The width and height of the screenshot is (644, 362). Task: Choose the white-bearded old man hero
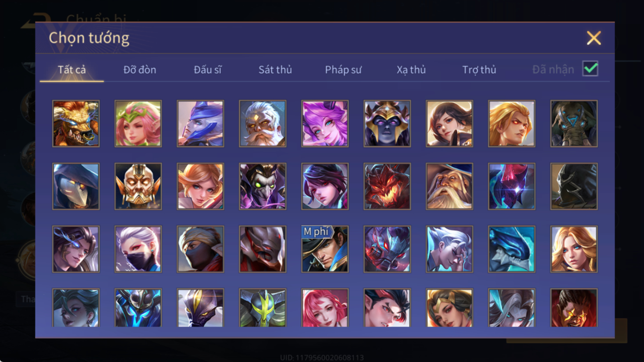pyautogui.click(x=263, y=124)
